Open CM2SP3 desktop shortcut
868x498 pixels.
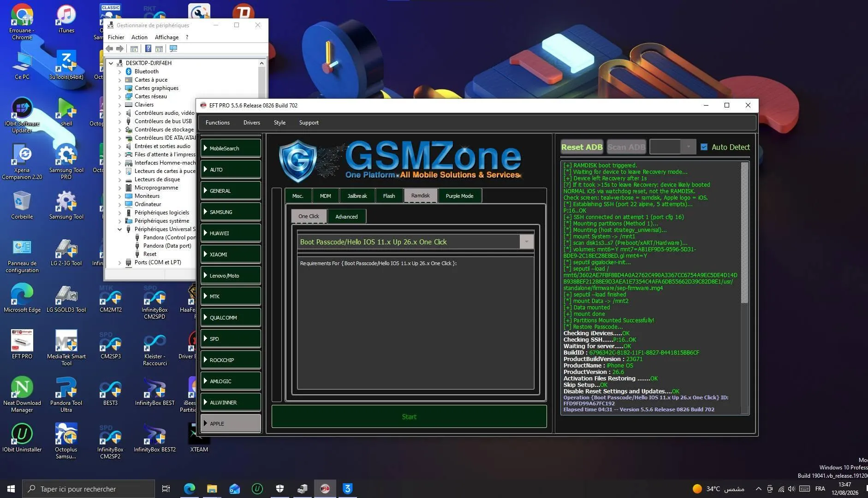pos(110,344)
